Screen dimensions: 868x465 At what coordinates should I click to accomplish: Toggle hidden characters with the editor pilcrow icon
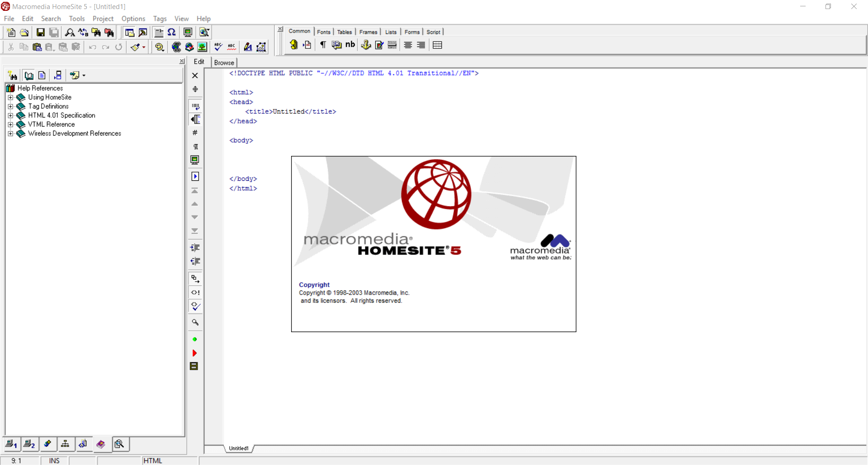click(195, 146)
